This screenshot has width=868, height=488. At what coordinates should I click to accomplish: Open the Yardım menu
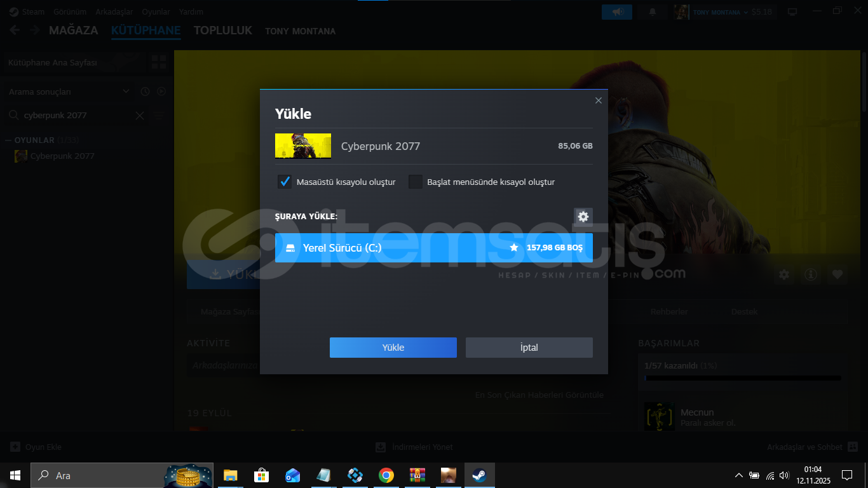click(191, 11)
